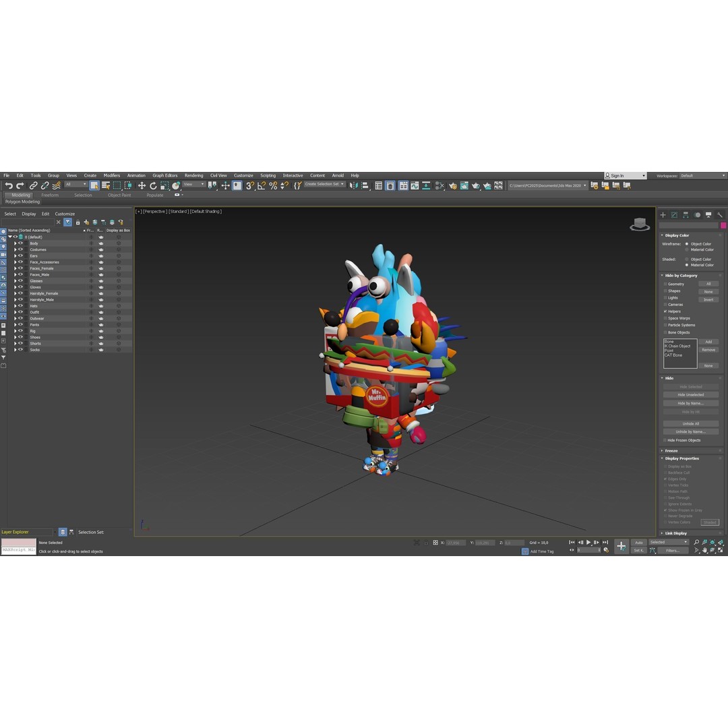Switch to the Object Paint ribbon tab

click(119, 195)
